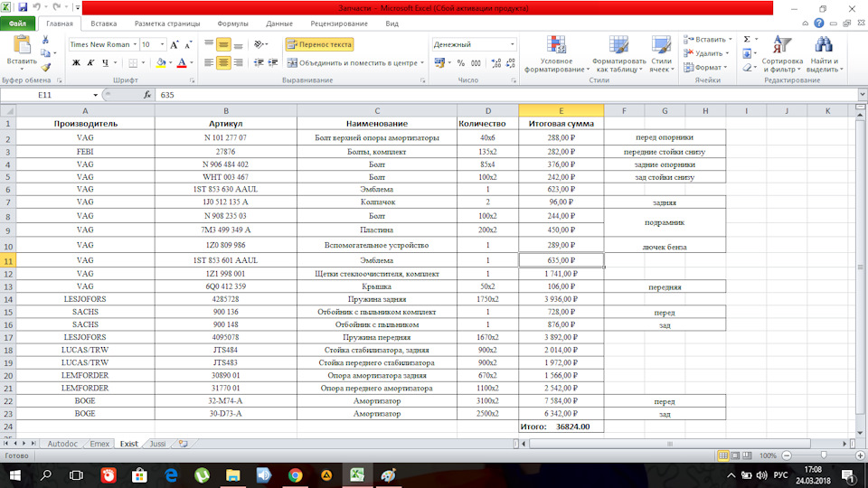Open Стили ячеек gallery
Image resolution: width=868 pixels, height=488 pixels.
click(662, 53)
